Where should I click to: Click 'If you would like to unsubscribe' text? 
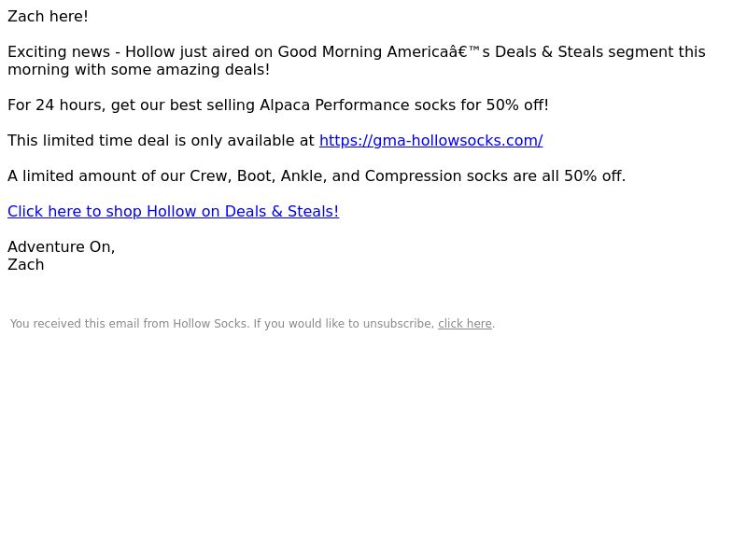pos(344,324)
